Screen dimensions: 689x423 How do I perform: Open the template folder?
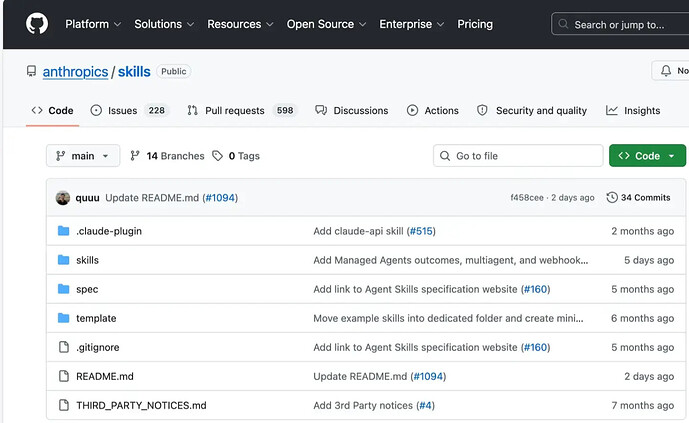coord(96,318)
